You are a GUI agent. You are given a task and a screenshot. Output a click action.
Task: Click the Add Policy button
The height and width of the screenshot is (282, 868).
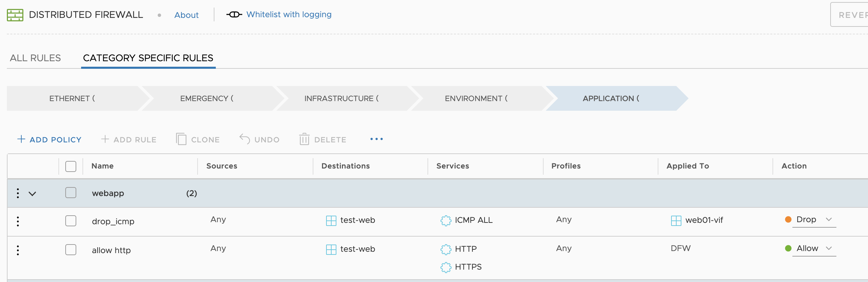point(49,140)
